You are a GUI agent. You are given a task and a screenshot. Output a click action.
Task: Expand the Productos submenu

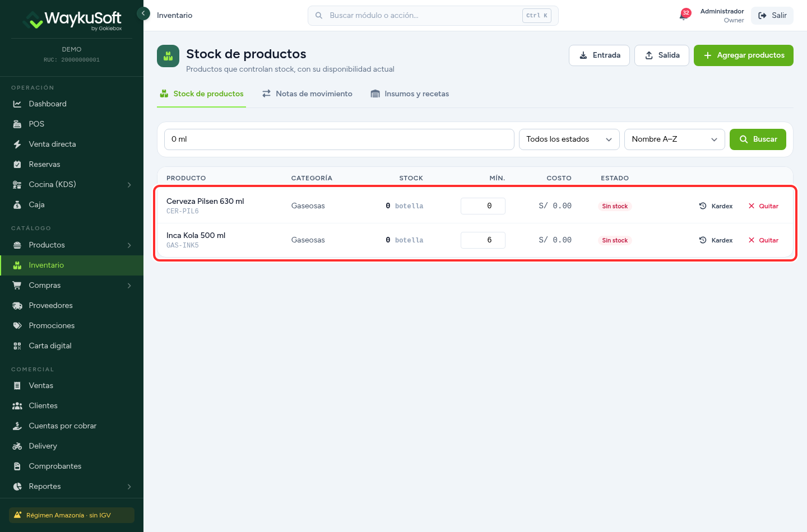pyautogui.click(x=72, y=245)
